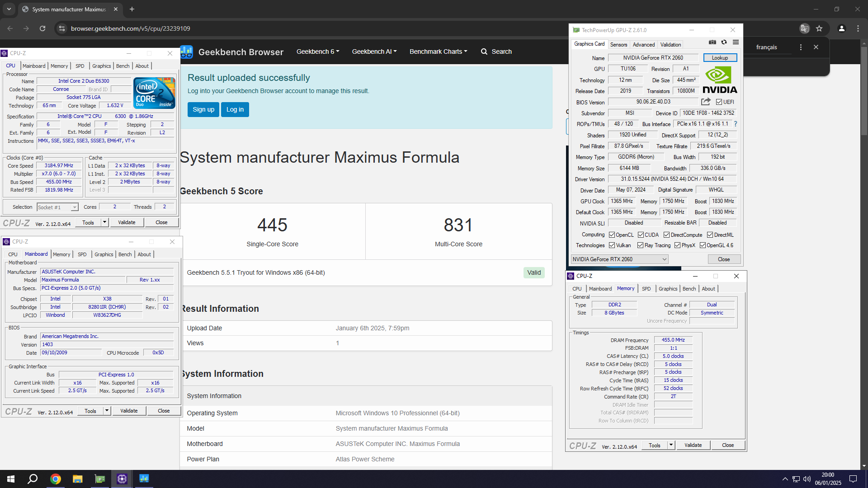
Task: Toggle the OpenCL checkbox
Action: pos(612,235)
